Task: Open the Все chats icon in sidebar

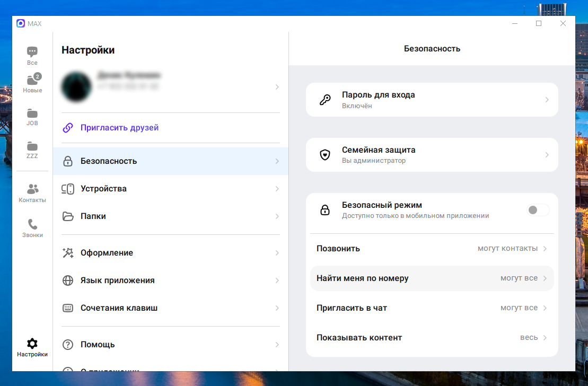Action: tap(32, 52)
